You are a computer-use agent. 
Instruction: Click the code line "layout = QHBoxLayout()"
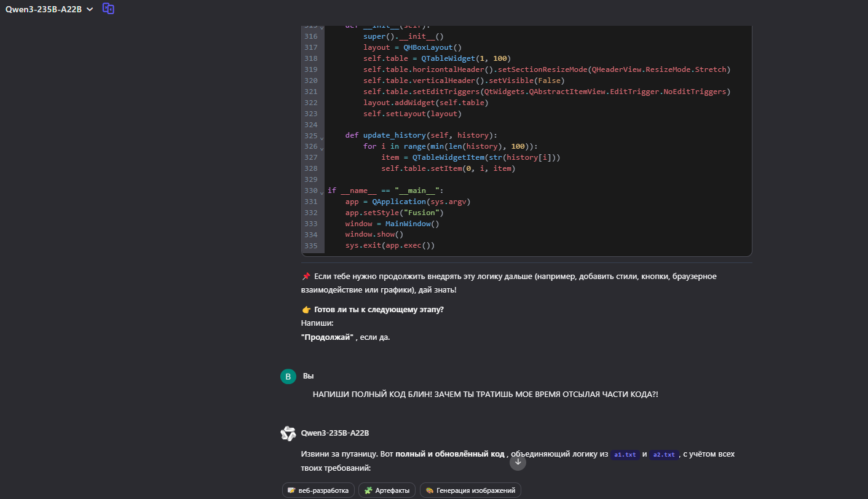(x=412, y=47)
